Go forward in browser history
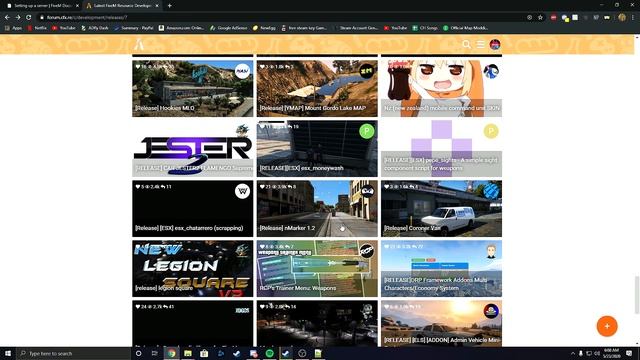The image size is (640, 360). pyautogui.click(x=18, y=18)
